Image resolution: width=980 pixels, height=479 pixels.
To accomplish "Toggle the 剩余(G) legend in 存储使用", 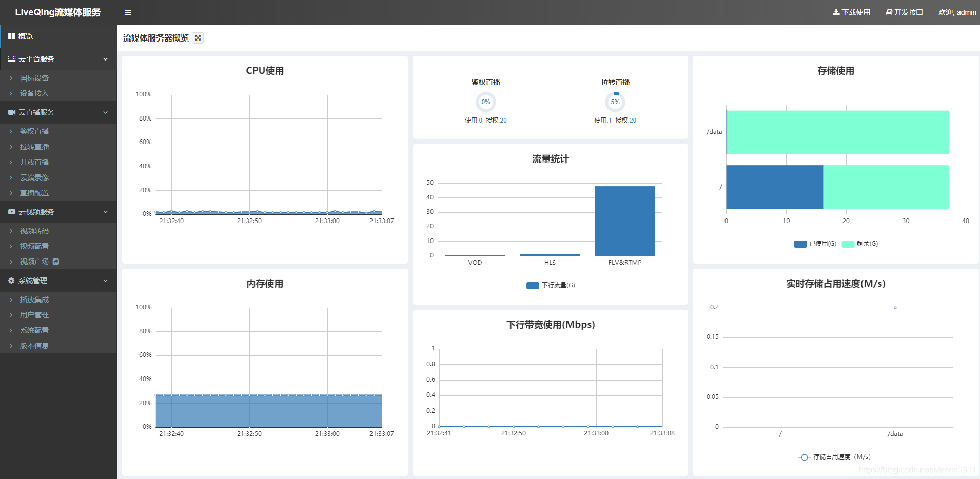I will coord(860,244).
